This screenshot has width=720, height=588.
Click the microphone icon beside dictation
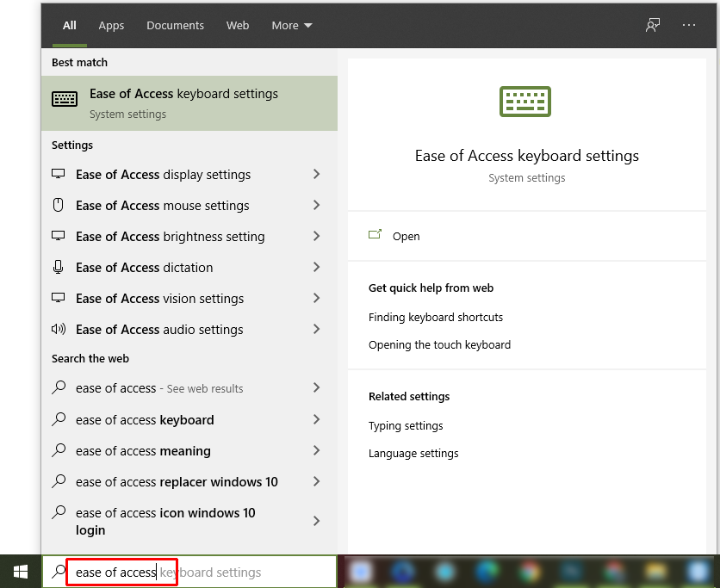[59, 268]
